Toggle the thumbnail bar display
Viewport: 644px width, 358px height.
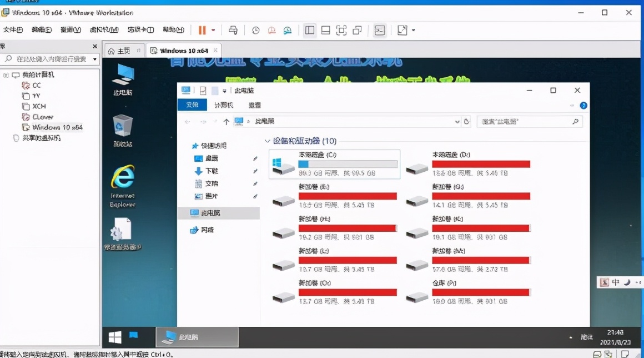point(325,30)
